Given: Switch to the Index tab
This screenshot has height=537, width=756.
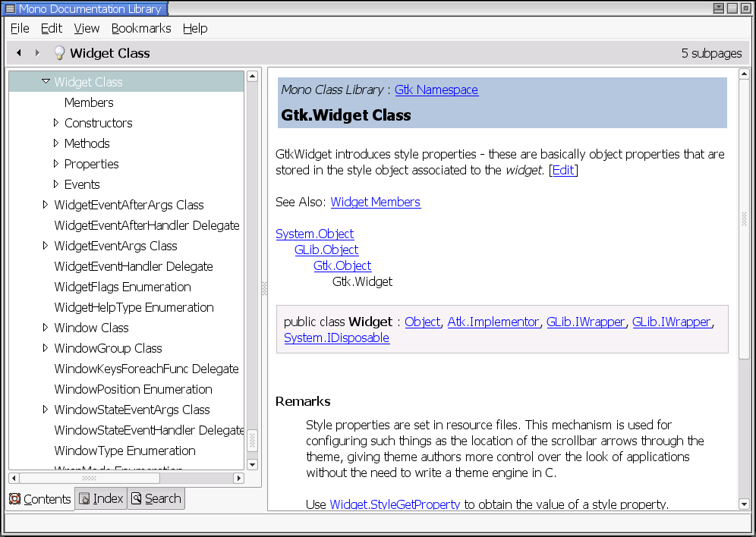Looking at the screenshot, I should tap(101, 498).
